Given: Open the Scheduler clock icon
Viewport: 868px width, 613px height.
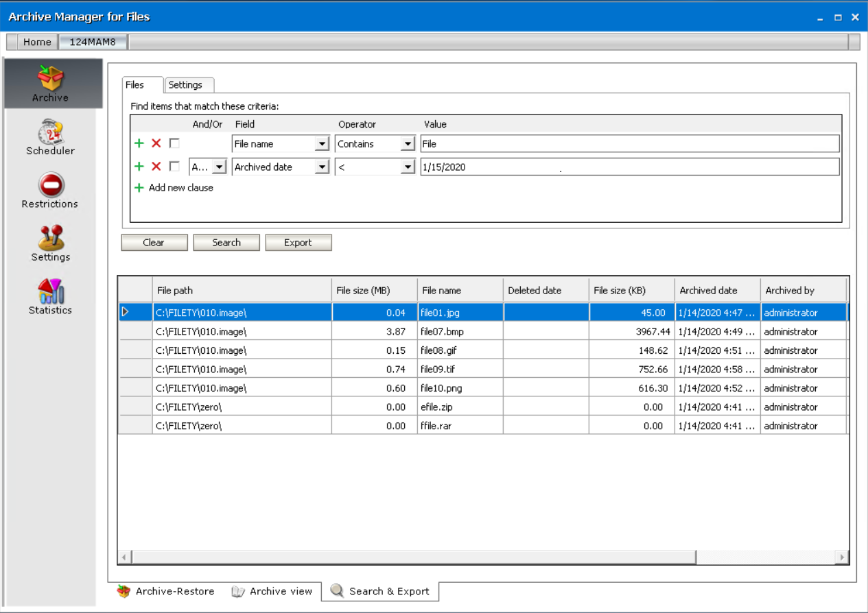Looking at the screenshot, I should (51, 132).
